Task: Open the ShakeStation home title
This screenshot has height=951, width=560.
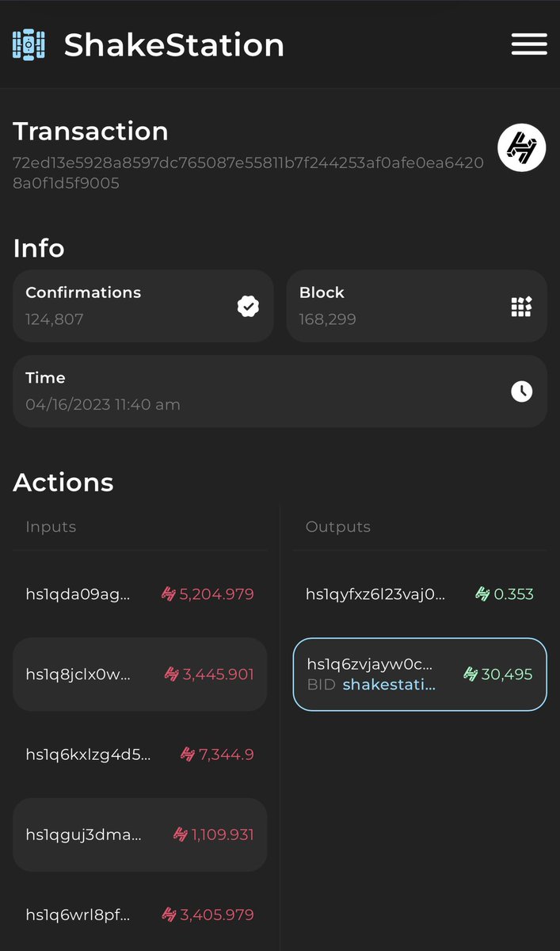Action: [173, 44]
